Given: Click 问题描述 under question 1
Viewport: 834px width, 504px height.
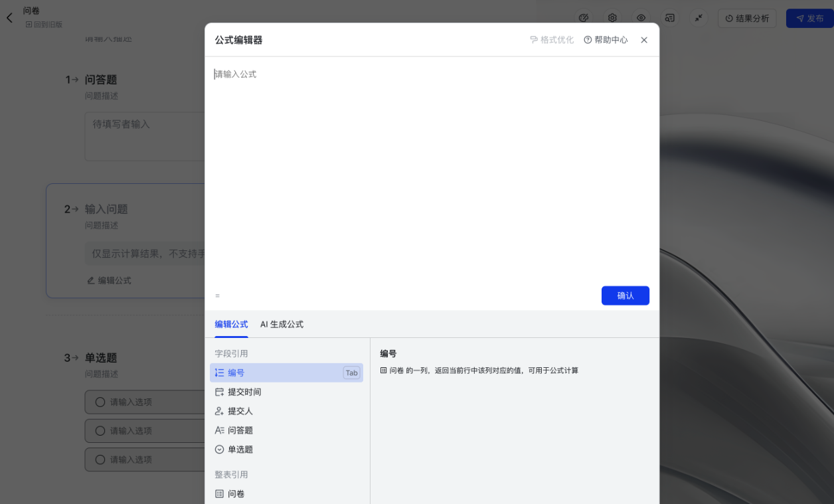Looking at the screenshot, I should pos(101,96).
